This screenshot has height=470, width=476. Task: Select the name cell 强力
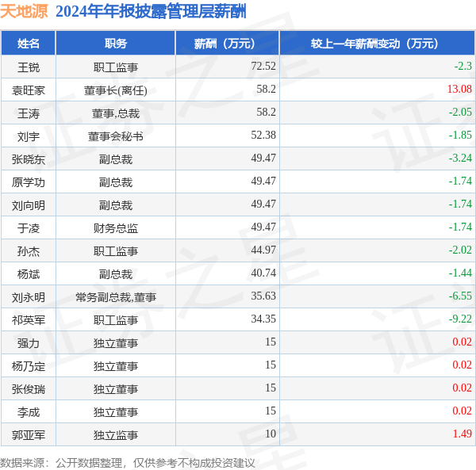pyautogui.click(x=29, y=343)
